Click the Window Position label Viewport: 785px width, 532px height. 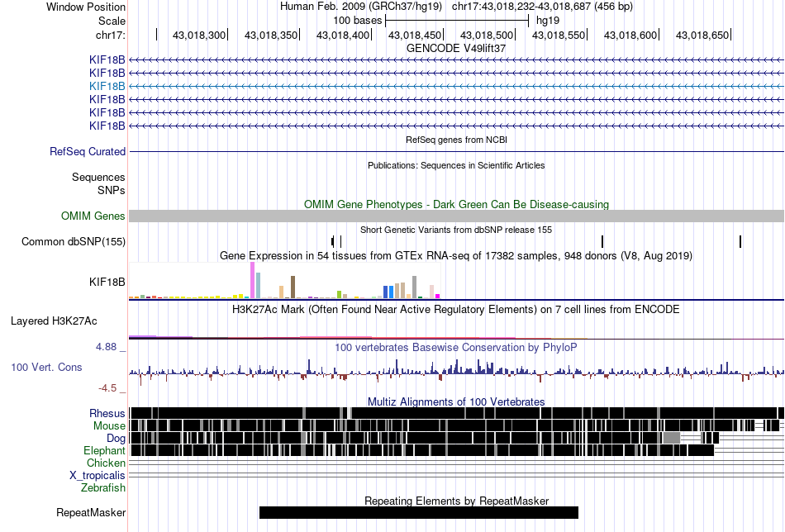click(86, 7)
